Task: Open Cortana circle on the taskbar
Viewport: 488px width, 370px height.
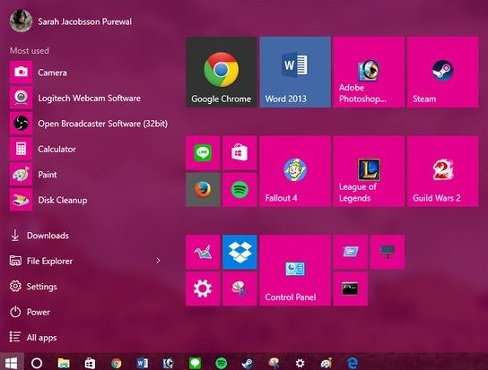Action: coord(37,363)
